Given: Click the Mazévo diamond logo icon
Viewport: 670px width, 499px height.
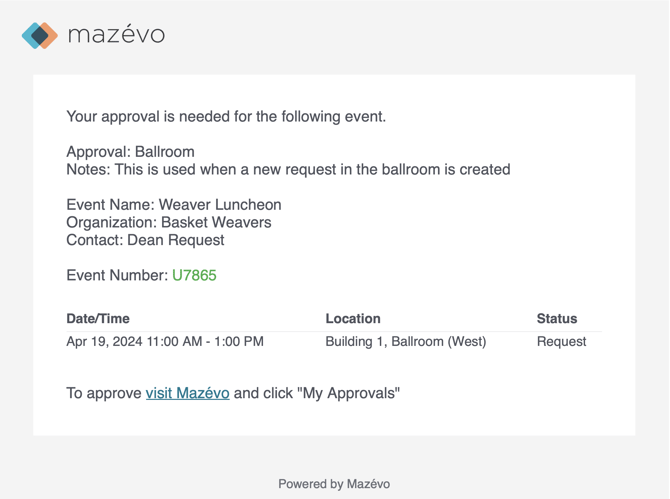Looking at the screenshot, I should [x=39, y=35].
